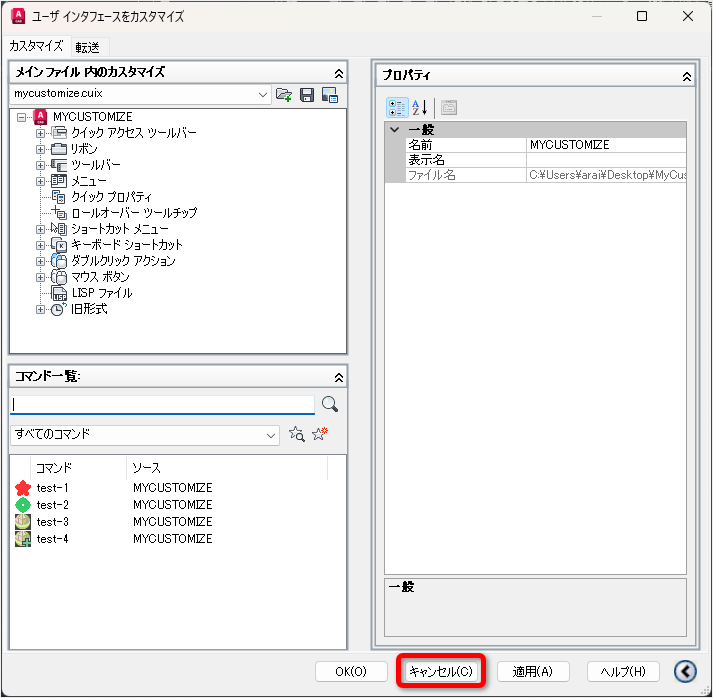Select the icon next to test-3
Image resolution: width=713 pixels, height=698 pixels.
[23, 522]
